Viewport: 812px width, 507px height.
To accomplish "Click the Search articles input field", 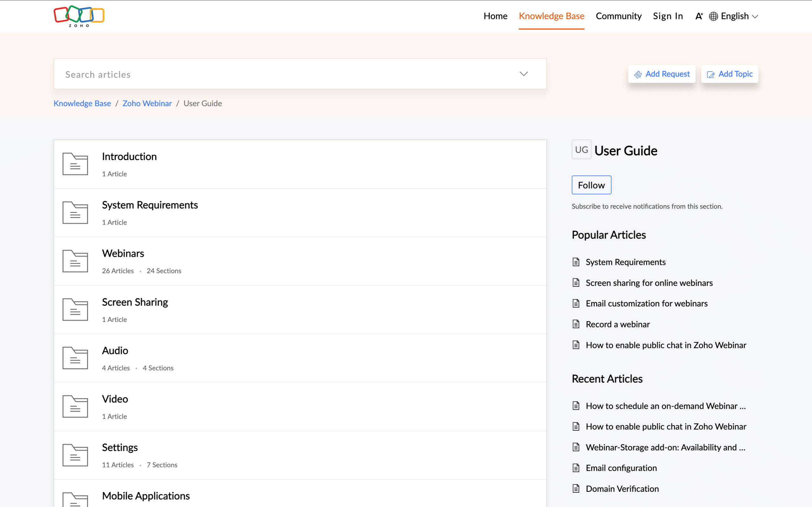I will pyautogui.click(x=235, y=74).
